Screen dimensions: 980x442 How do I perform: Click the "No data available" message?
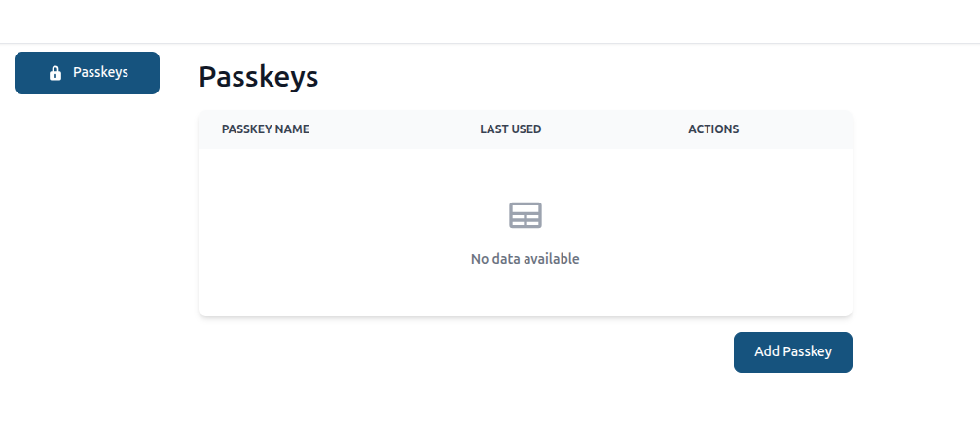526,259
